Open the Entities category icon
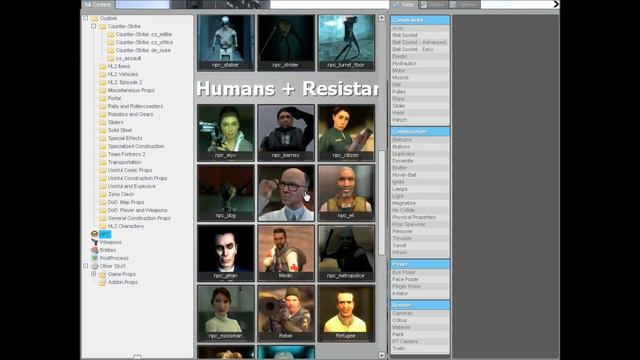Viewport: 640px width, 360px height. 95,250
